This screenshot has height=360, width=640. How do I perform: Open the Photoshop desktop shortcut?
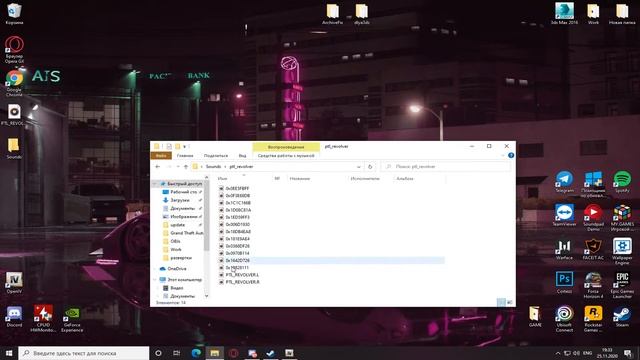(x=564, y=282)
